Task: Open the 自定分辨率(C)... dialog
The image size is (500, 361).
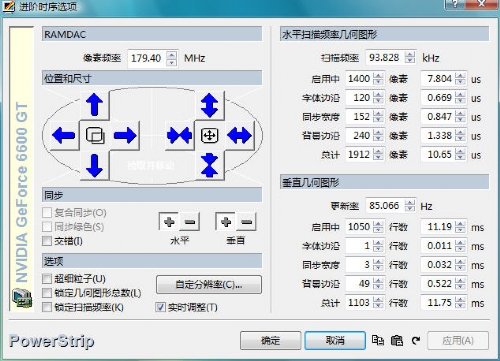Action: (209, 284)
